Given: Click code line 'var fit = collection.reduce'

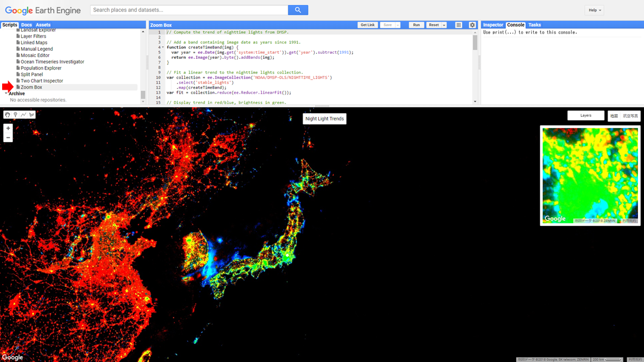Looking at the screenshot, I should coord(229,93).
